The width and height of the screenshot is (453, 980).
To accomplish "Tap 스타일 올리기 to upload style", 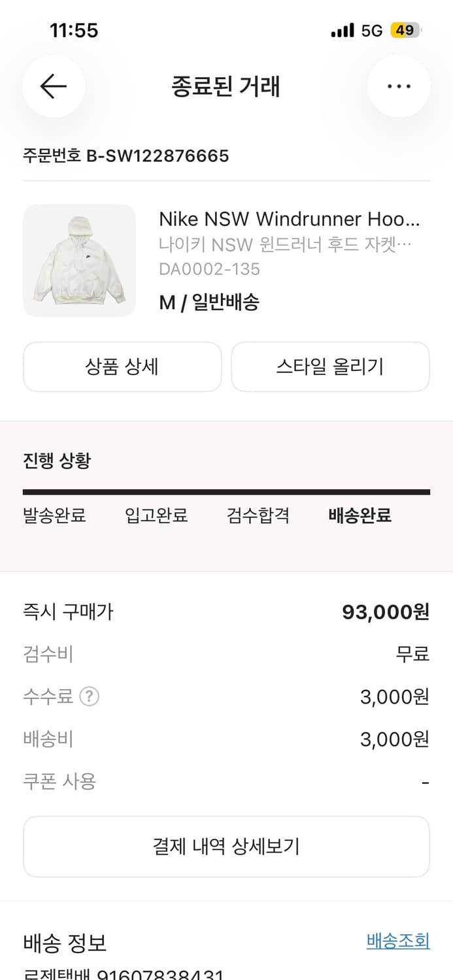I will pyautogui.click(x=330, y=367).
